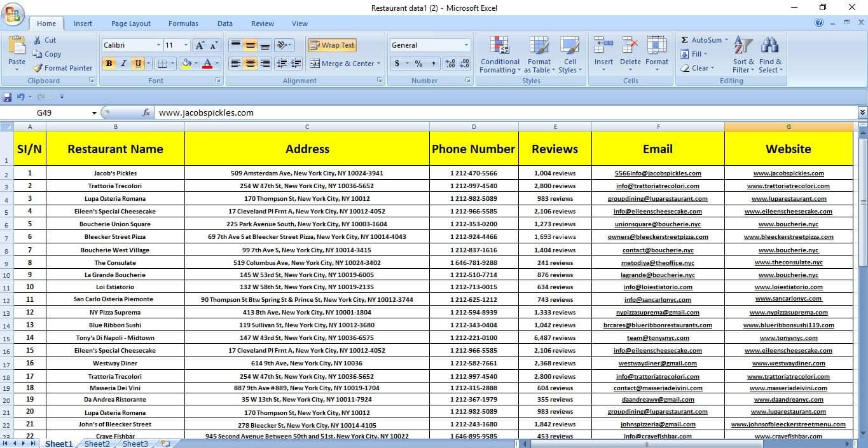Viewport: 868px width, 448px height.
Task: Toggle Middle Align
Action: (250, 45)
